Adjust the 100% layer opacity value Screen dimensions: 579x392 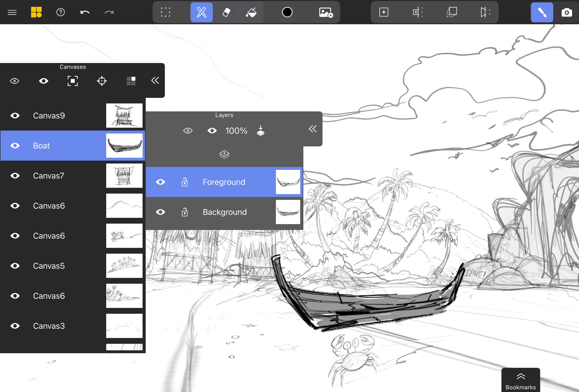tap(236, 131)
